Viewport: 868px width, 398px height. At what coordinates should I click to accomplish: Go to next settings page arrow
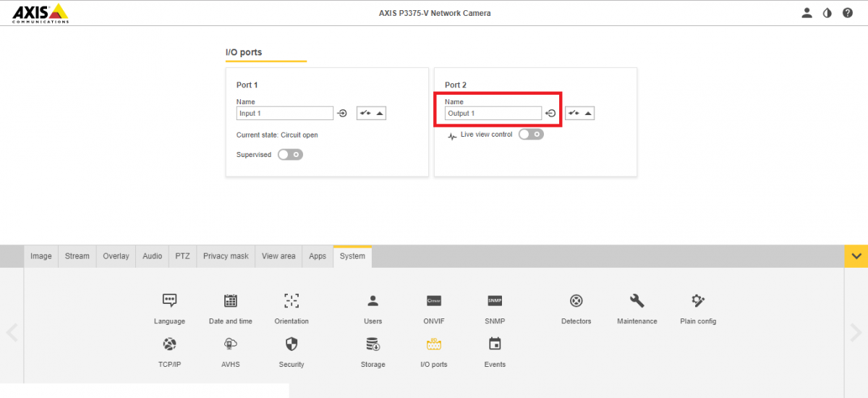[x=856, y=332]
